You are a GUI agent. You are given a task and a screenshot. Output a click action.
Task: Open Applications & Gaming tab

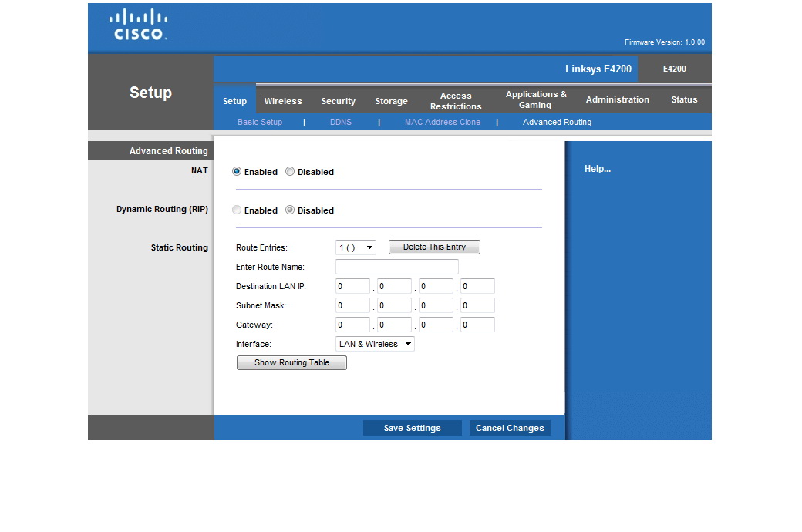tap(536, 99)
